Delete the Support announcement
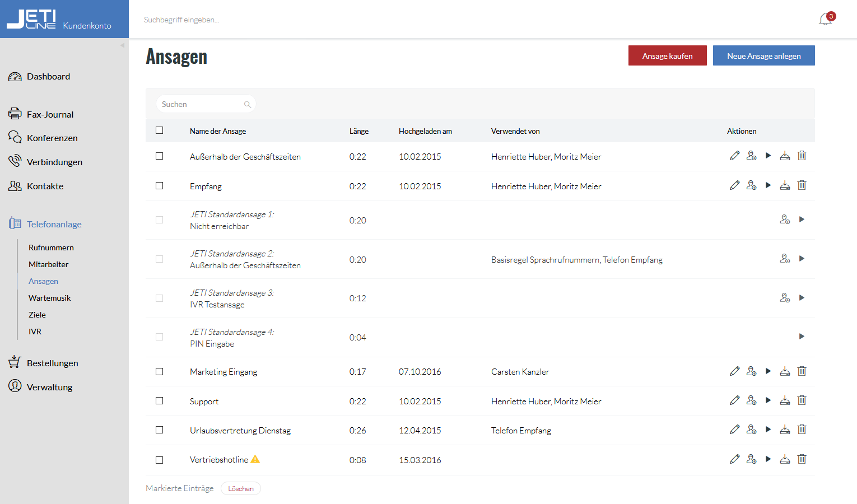Viewport: 857px width, 504px height. pos(802,400)
